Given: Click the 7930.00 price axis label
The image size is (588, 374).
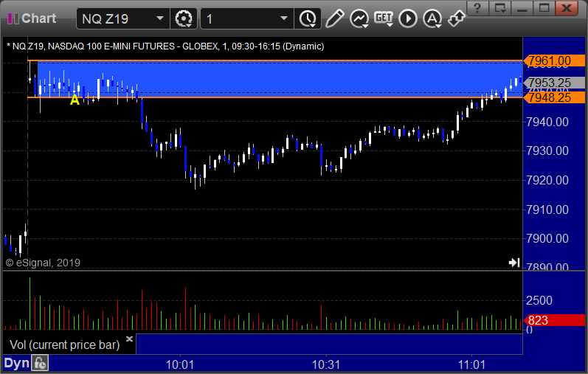Looking at the screenshot, I should click(x=547, y=150).
